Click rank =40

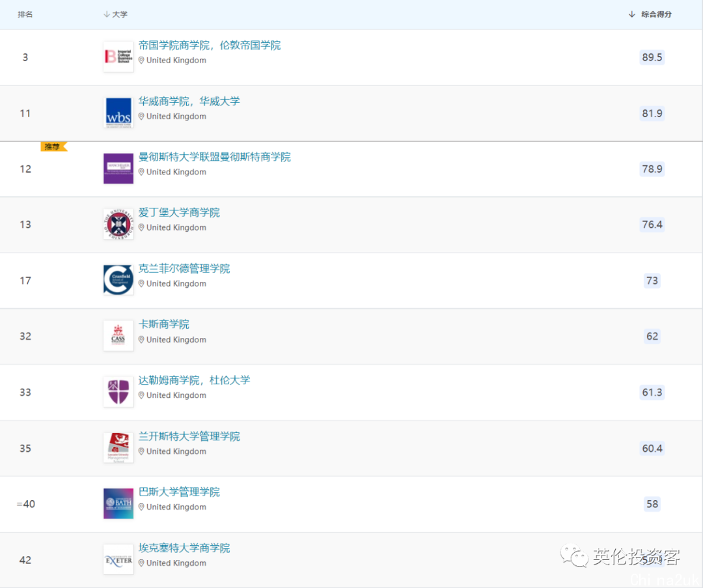tap(25, 504)
